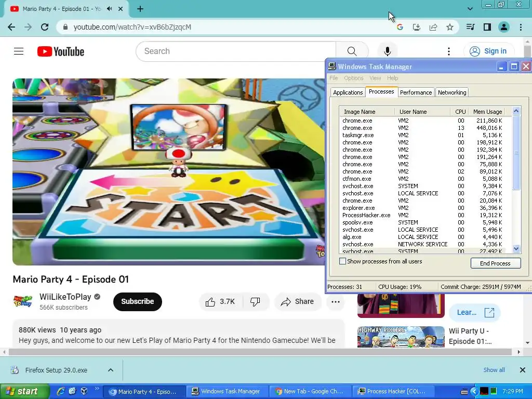This screenshot has height=399, width=532.
Task: Open the Chrome profile avatar
Action: (x=504, y=27)
